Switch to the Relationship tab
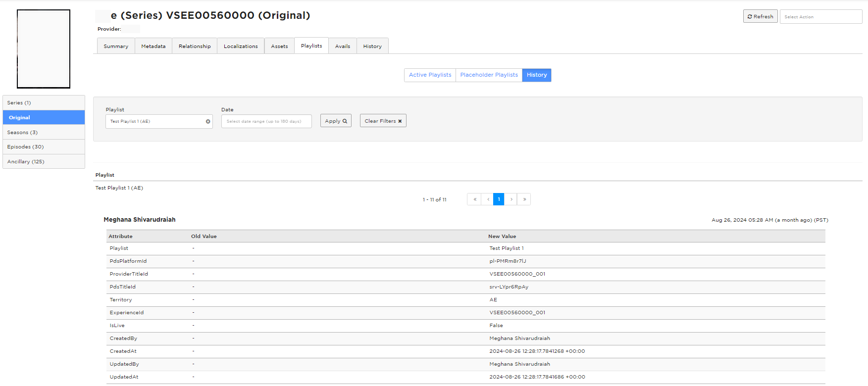 click(195, 46)
